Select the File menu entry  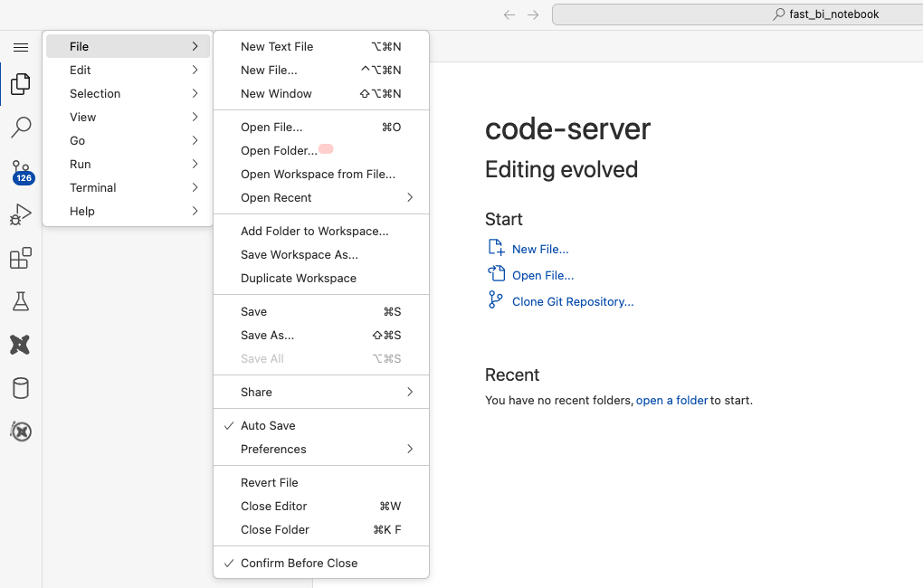128,46
